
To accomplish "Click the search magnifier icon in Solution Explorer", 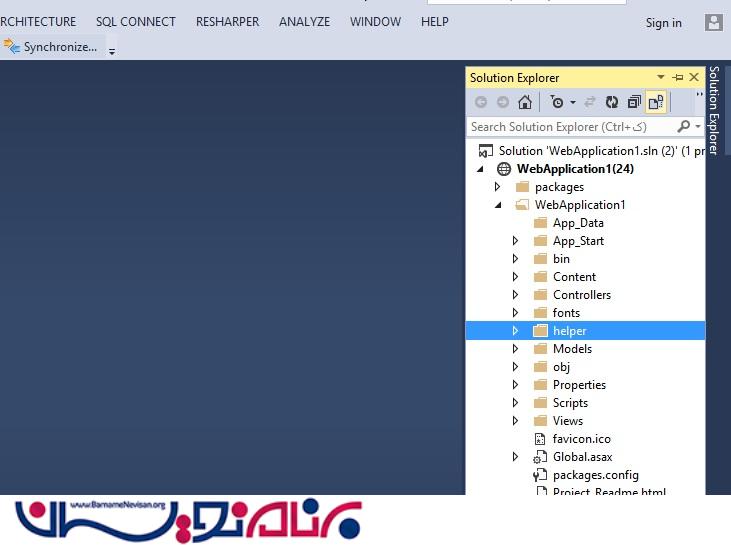I will click(x=683, y=127).
